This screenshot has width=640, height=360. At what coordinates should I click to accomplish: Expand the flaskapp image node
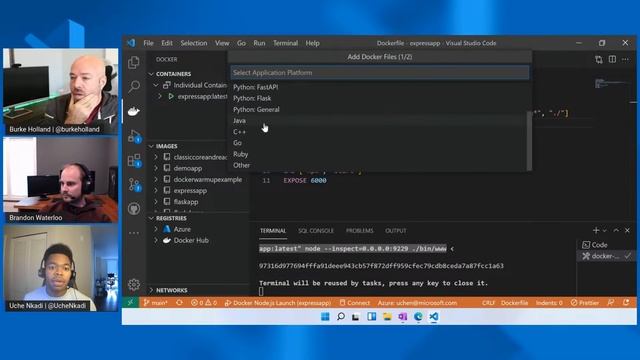point(156,202)
